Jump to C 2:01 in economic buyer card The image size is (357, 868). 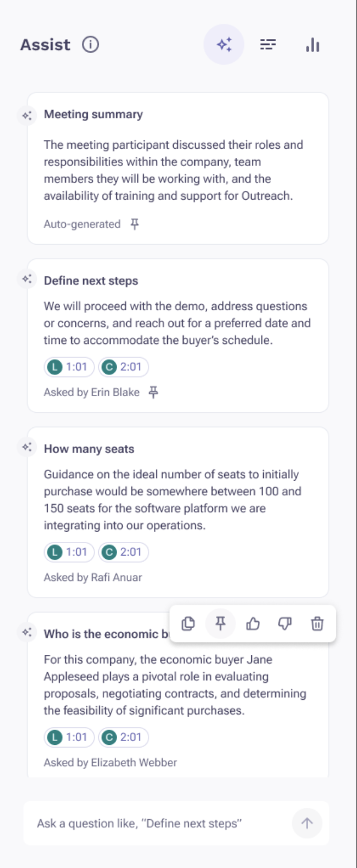123,737
